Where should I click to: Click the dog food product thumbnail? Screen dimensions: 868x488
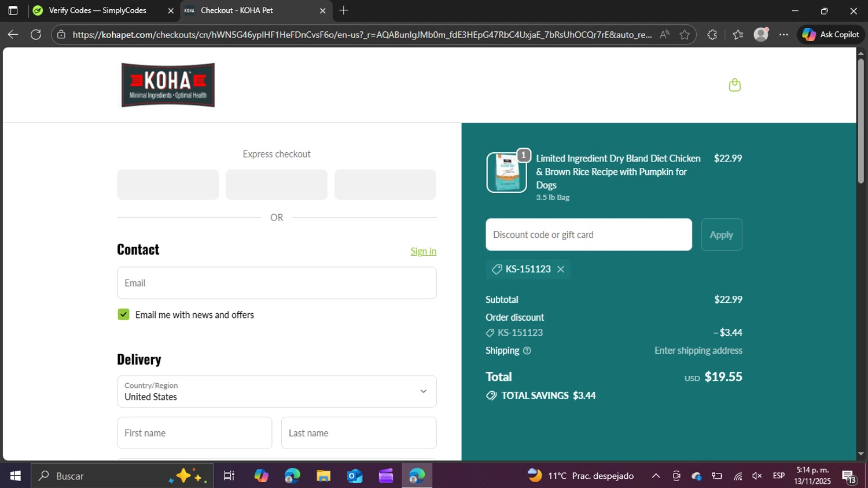[x=506, y=173]
